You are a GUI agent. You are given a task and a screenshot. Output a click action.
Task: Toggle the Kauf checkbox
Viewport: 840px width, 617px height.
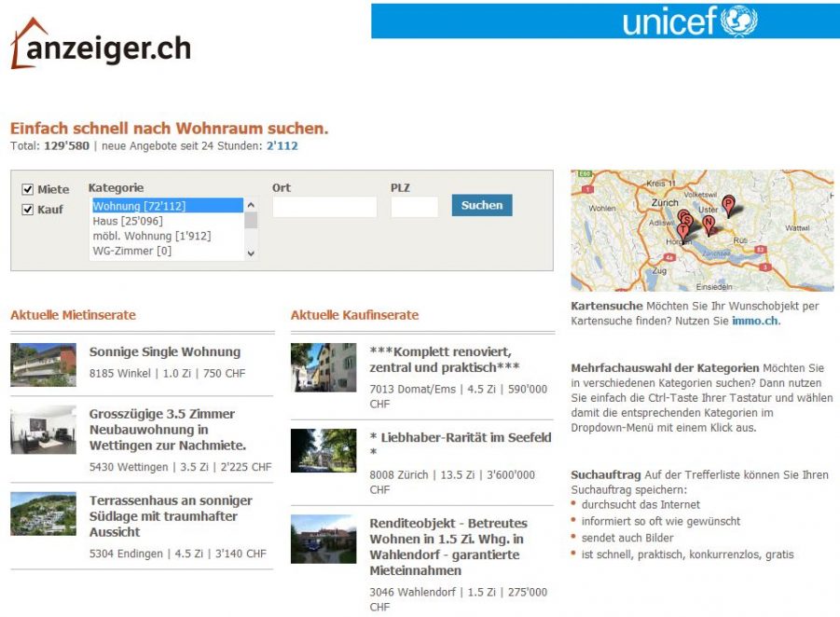(x=27, y=210)
